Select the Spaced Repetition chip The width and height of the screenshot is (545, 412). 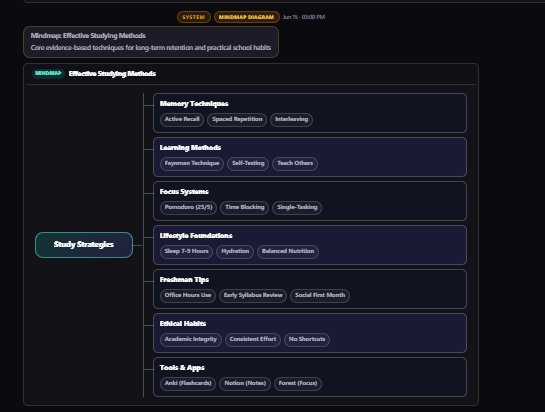[x=237, y=120]
